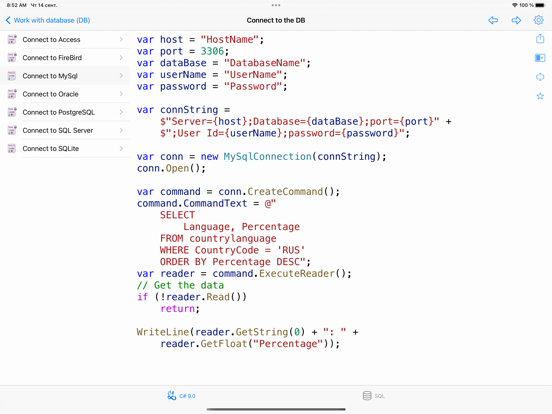
Task: Switch to the SQL tab
Action: [374, 396]
